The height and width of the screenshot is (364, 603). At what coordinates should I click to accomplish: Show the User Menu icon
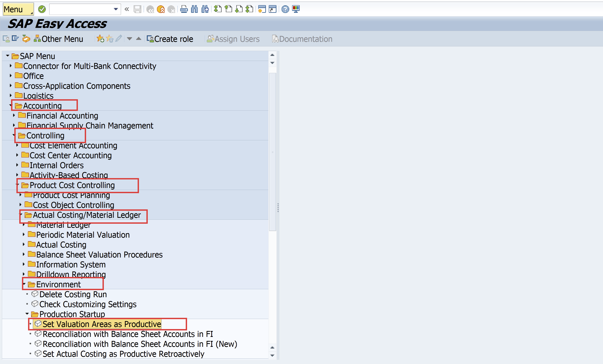(x=6, y=39)
